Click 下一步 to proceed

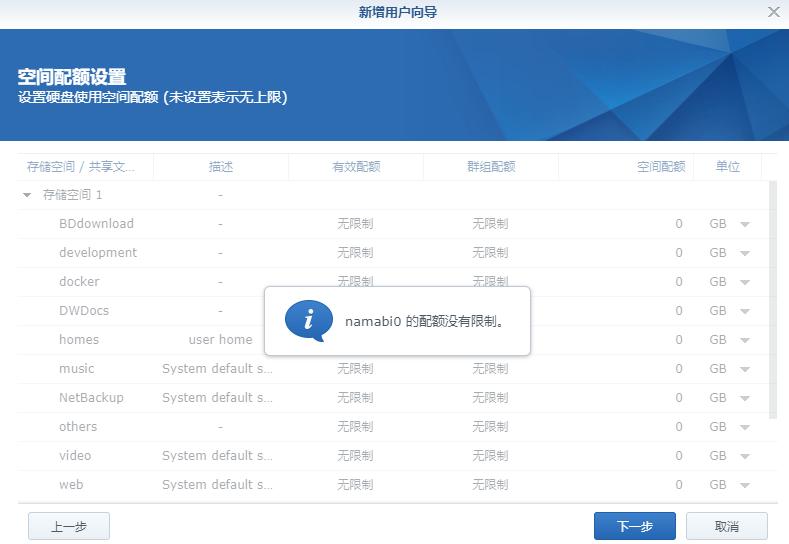tap(635, 526)
